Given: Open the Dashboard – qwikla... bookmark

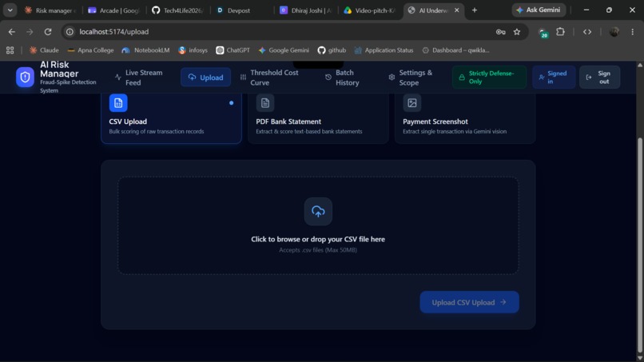Looking at the screenshot, I should tap(455, 50).
